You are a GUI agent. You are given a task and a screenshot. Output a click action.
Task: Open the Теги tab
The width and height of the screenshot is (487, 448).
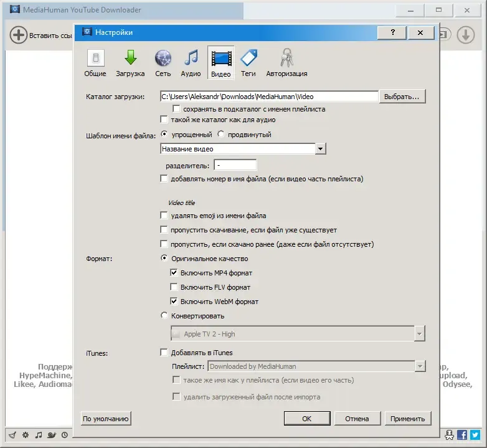[248, 63]
